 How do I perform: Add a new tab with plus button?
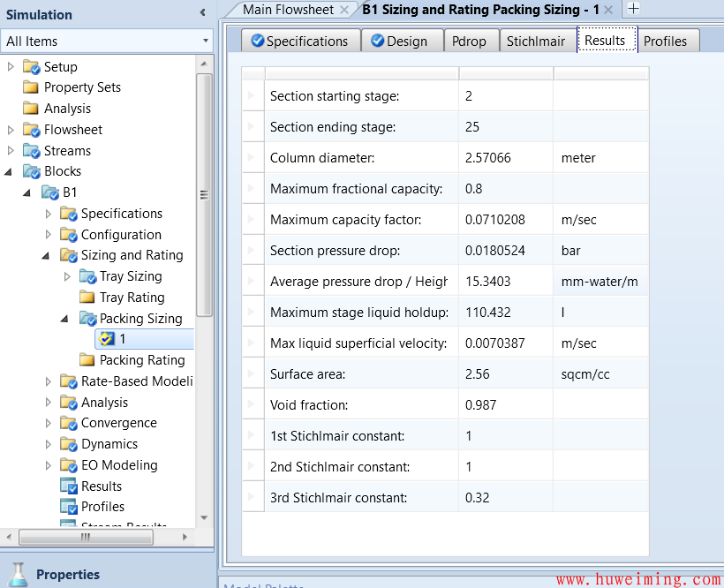633,9
